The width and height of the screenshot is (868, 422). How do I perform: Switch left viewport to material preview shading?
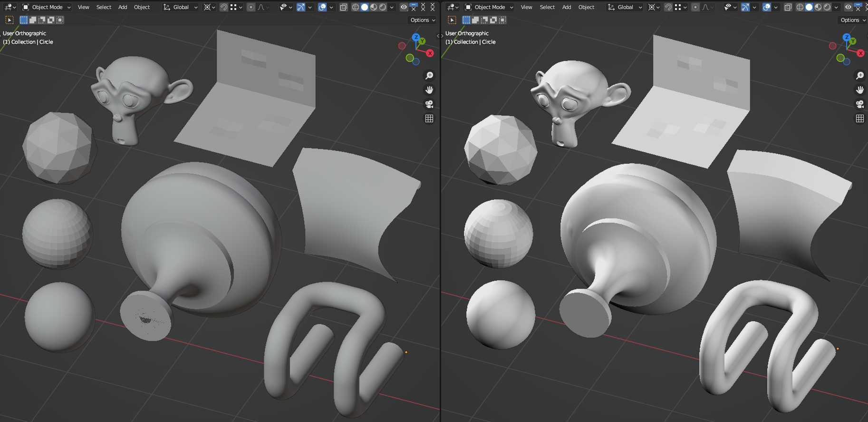coord(374,7)
